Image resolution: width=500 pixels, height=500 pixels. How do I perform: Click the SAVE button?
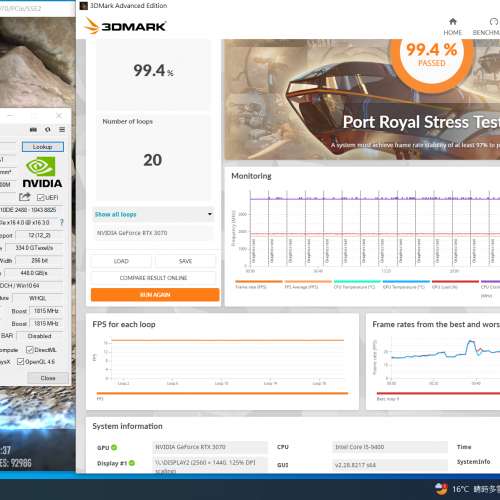click(185, 261)
